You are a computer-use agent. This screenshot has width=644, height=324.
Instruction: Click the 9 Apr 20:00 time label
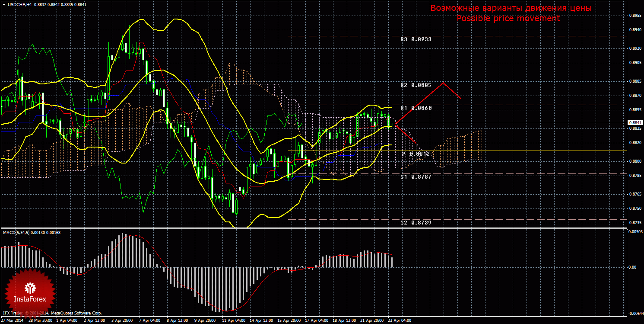point(205,321)
